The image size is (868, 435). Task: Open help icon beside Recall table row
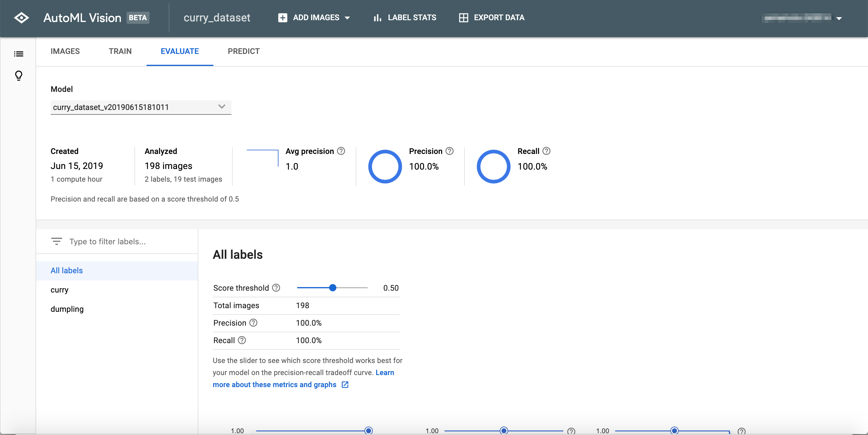(242, 340)
